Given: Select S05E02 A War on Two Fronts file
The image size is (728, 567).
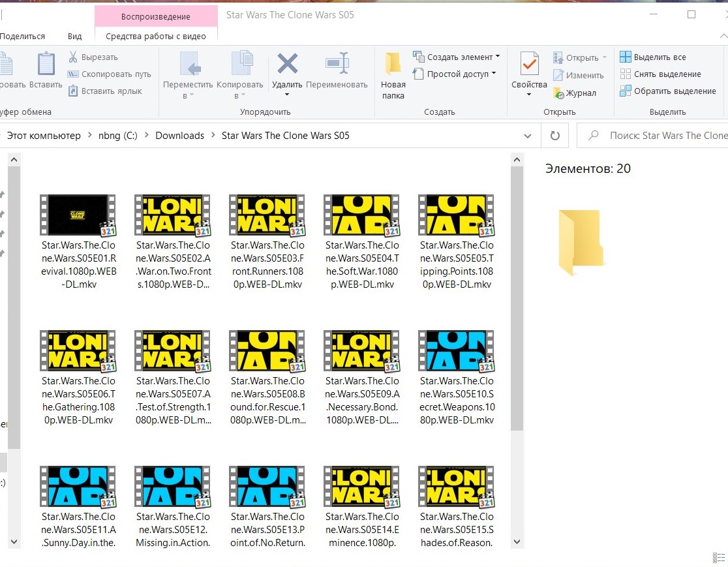Looking at the screenshot, I should (173, 243).
